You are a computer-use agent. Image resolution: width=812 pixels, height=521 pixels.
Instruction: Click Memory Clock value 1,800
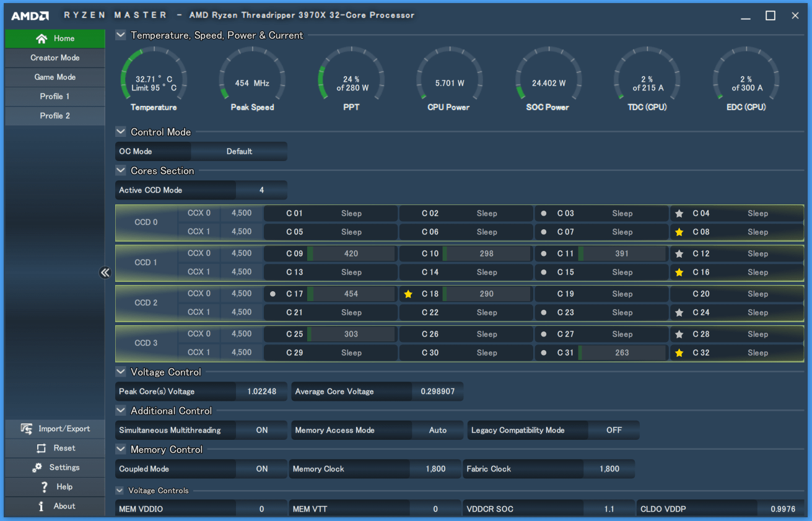point(435,469)
